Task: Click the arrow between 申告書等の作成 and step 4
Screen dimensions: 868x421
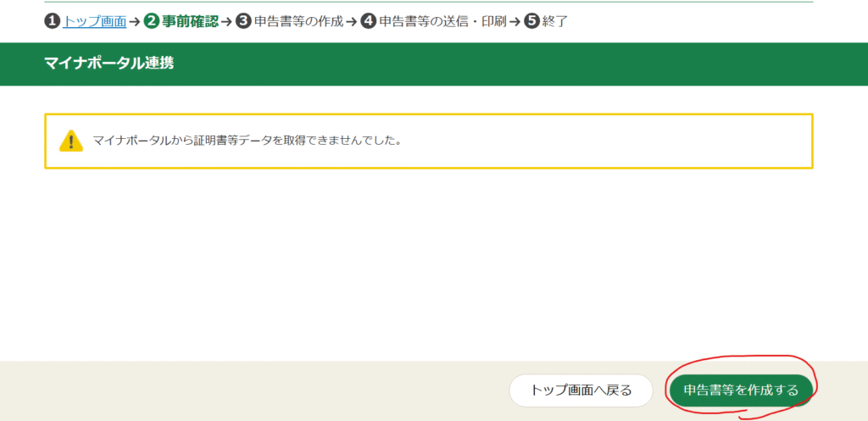Action: coord(351,21)
